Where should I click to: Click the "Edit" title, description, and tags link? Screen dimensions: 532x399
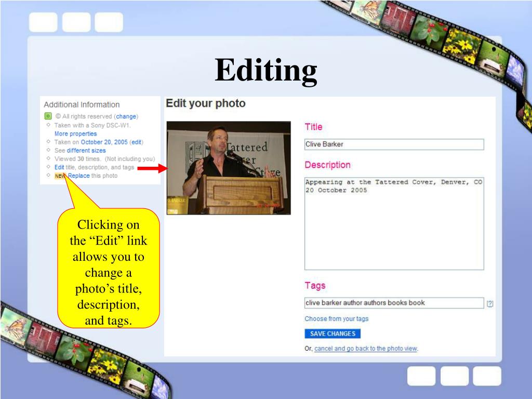tap(59, 167)
